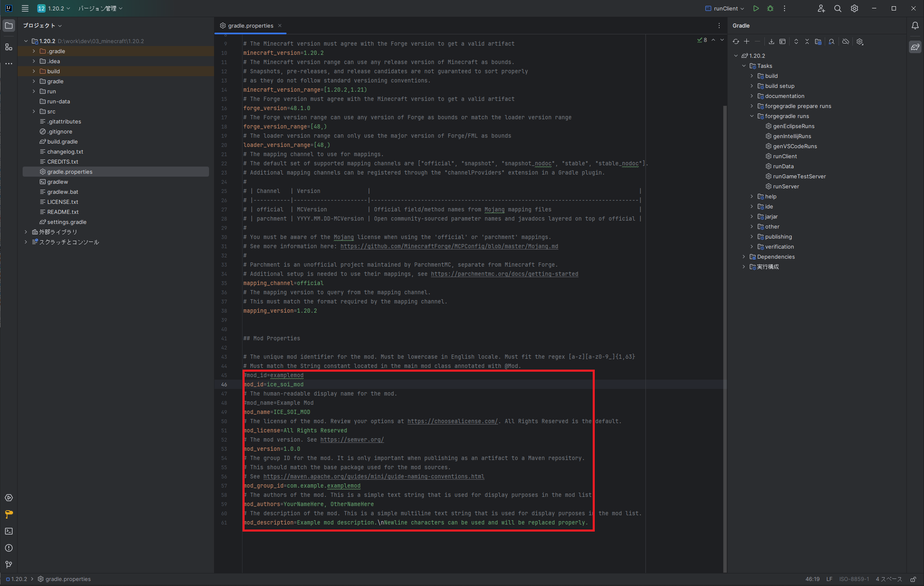
Task: Open the Git tool window icon
Action: pos(8,565)
